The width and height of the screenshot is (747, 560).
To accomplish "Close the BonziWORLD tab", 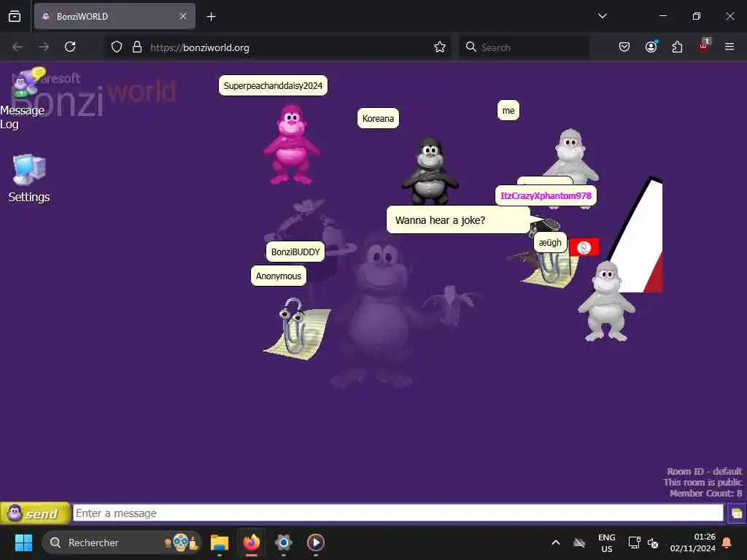I will point(183,16).
